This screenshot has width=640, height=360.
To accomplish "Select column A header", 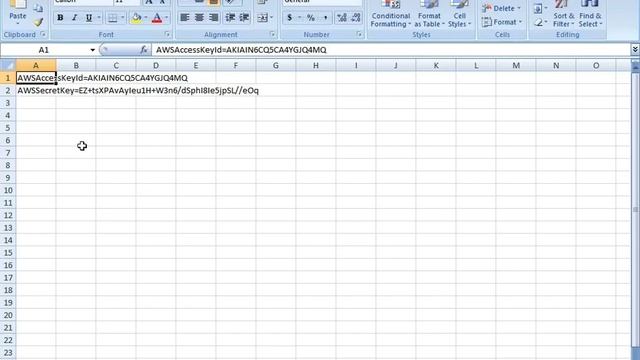I will [36, 65].
